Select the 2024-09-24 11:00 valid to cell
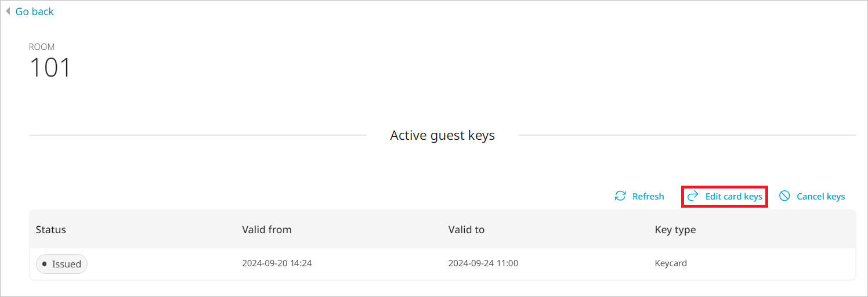Screen dimensions: 868x297 click(x=483, y=263)
